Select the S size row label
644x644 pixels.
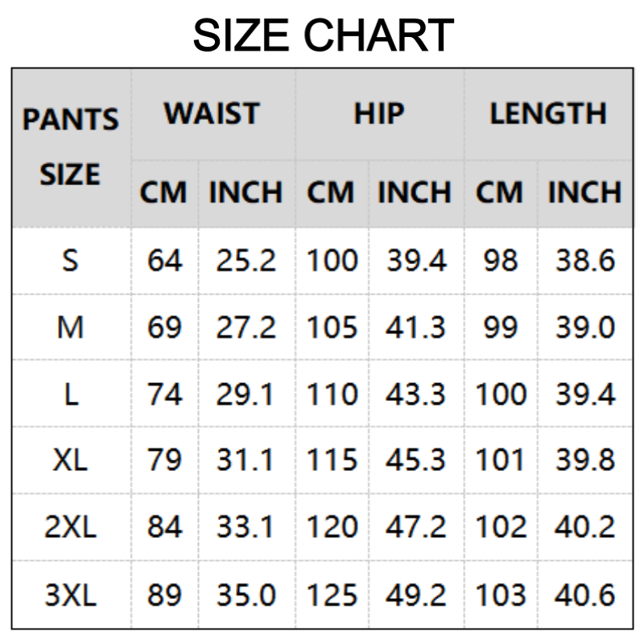coord(70,260)
